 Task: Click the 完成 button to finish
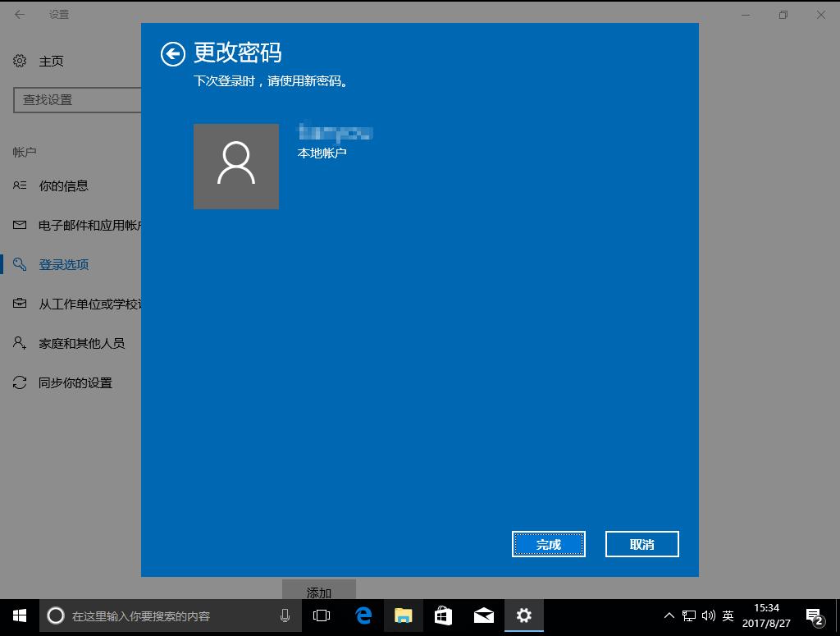pyautogui.click(x=548, y=543)
